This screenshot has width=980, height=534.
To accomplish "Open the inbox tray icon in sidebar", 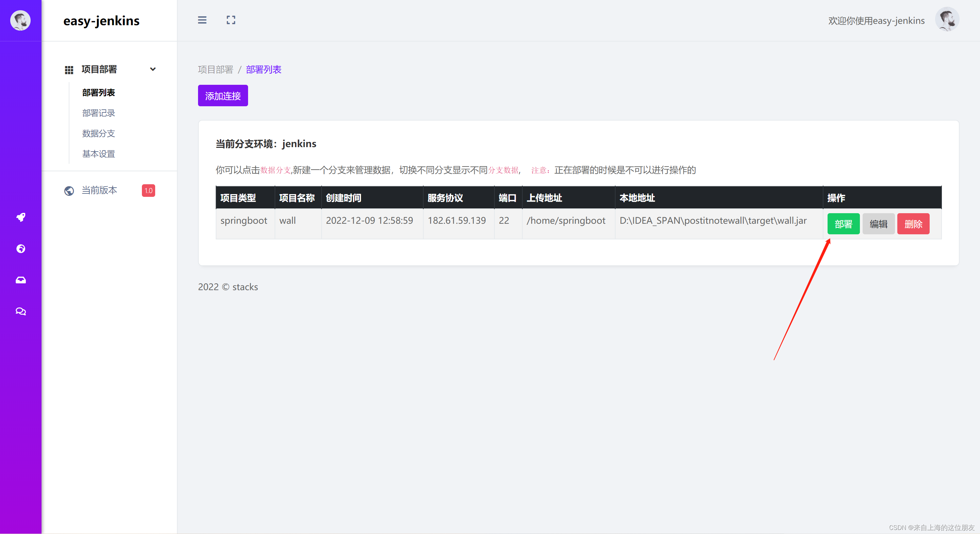I will click(20, 280).
